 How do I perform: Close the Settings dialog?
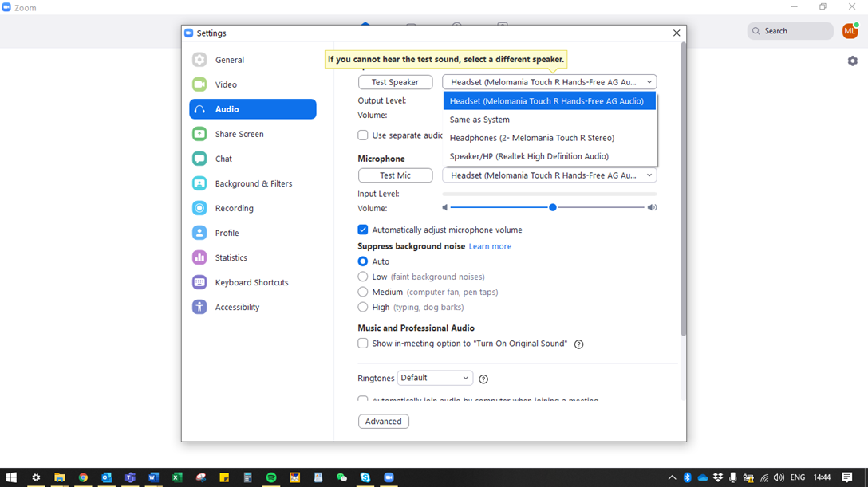[x=677, y=33]
